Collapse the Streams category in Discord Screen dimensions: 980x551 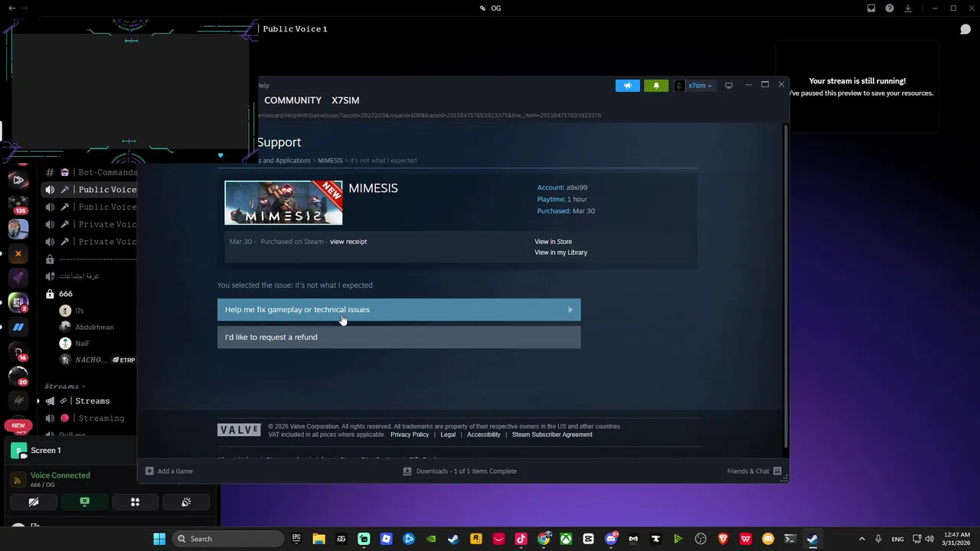pos(65,386)
